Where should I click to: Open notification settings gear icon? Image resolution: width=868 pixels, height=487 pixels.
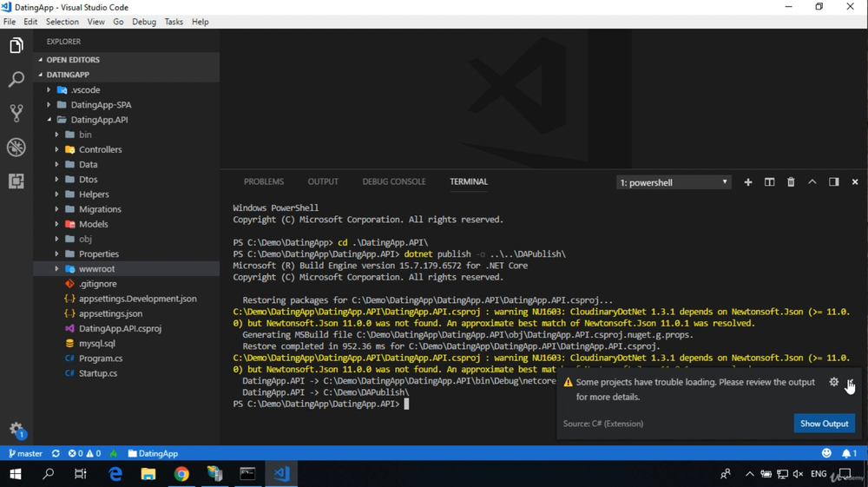click(x=833, y=382)
